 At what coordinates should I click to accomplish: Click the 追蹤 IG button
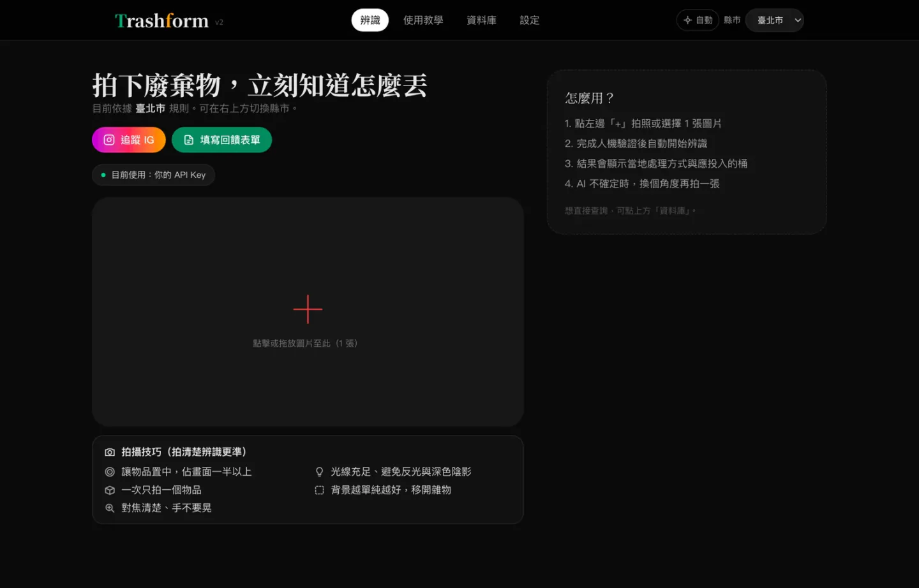click(x=129, y=140)
